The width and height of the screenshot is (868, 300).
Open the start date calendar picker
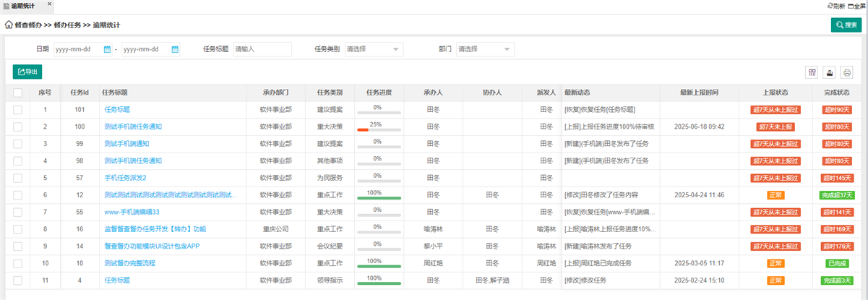coord(108,49)
